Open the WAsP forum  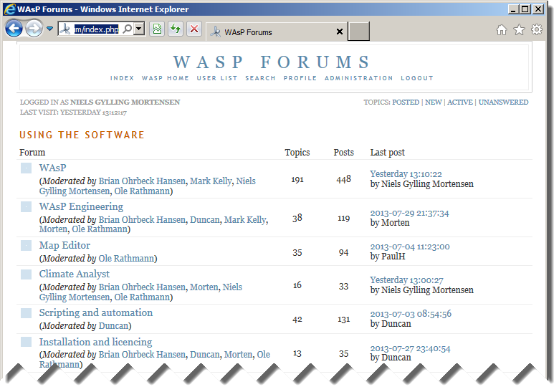pos(52,168)
